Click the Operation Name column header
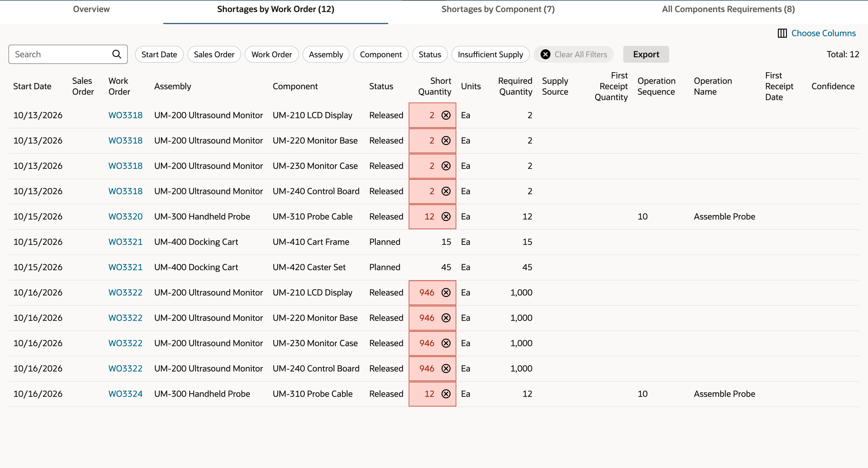 [x=713, y=86]
